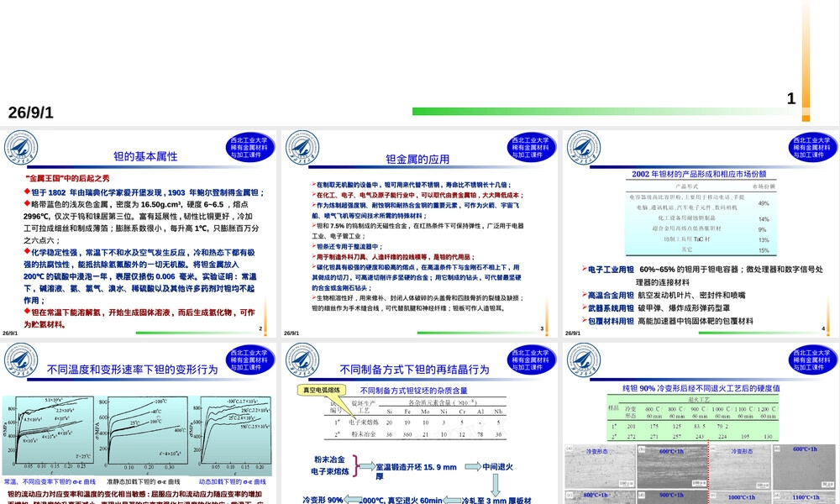The image size is (840, 504).
Task: Click the 室温锻造开坯 15.9 mm step
Action: tap(417, 470)
